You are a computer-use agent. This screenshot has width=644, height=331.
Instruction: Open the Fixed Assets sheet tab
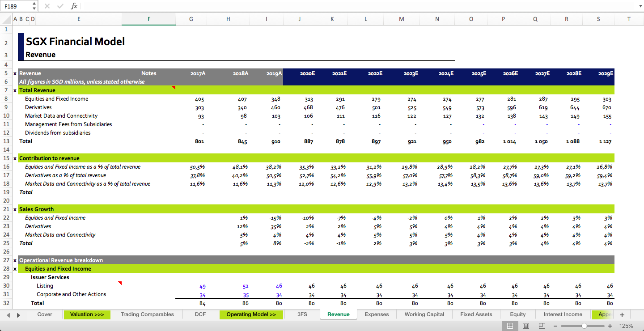click(476, 314)
